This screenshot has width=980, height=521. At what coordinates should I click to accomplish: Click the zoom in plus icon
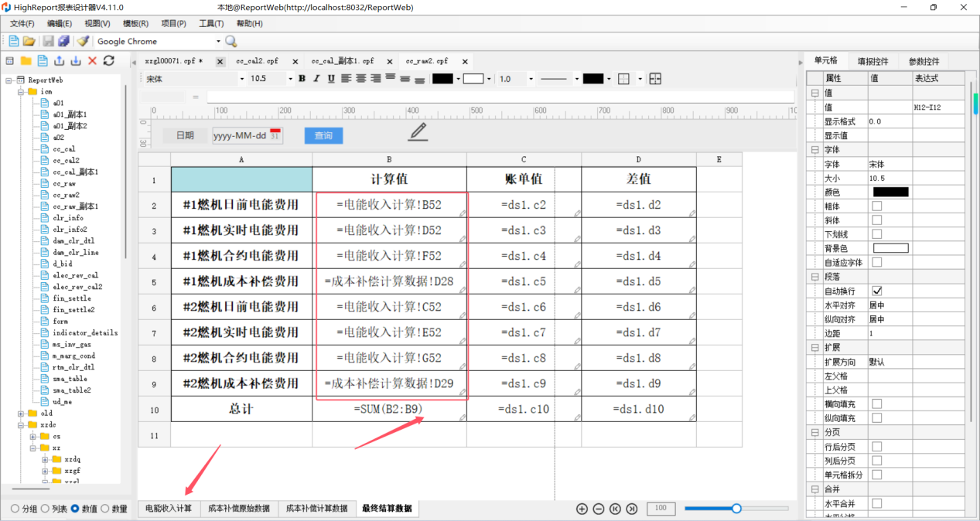point(582,509)
